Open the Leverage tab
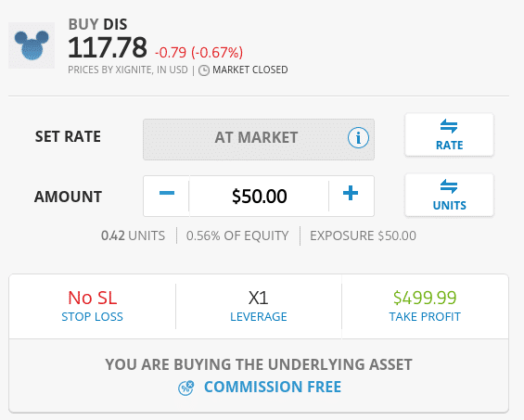The image size is (524, 420). coord(259,306)
